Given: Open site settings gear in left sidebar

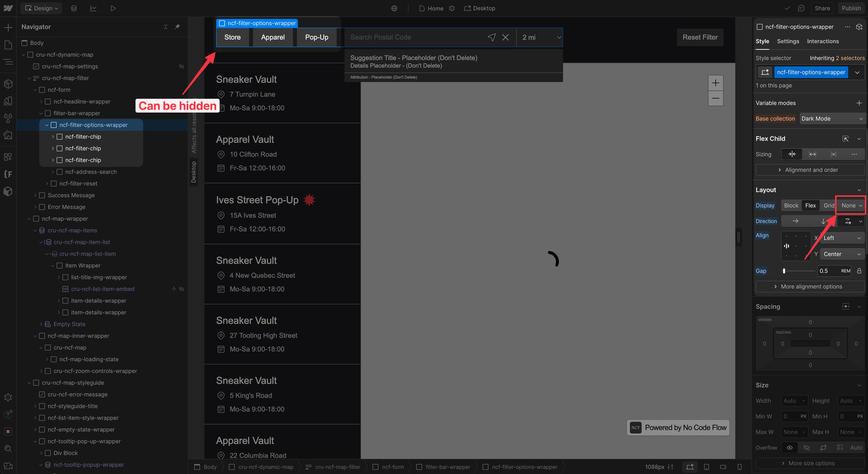Looking at the screenshot, I should tap(8, 397).
